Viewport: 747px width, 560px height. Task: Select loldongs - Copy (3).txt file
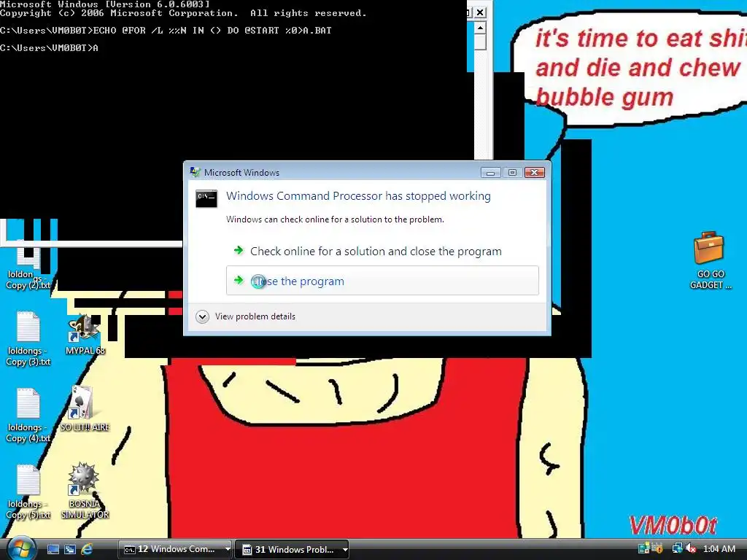[28, 338]
